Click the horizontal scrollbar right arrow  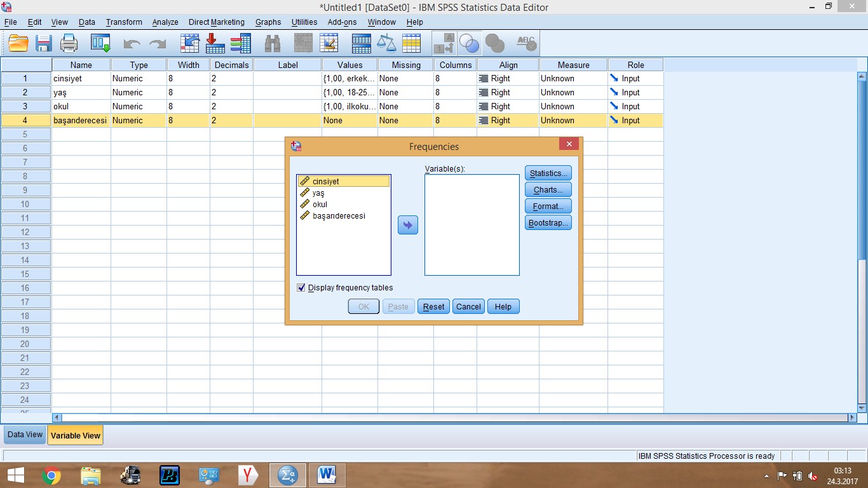click(x=852, y=418)
